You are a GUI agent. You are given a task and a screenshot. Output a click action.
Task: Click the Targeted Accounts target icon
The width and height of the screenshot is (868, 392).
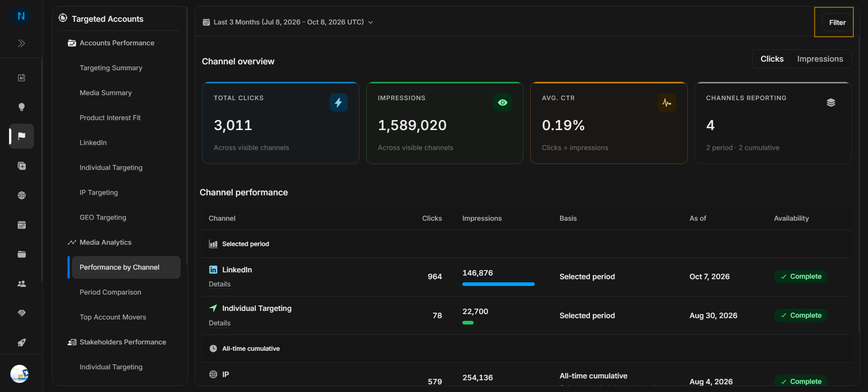coord(63,18)
